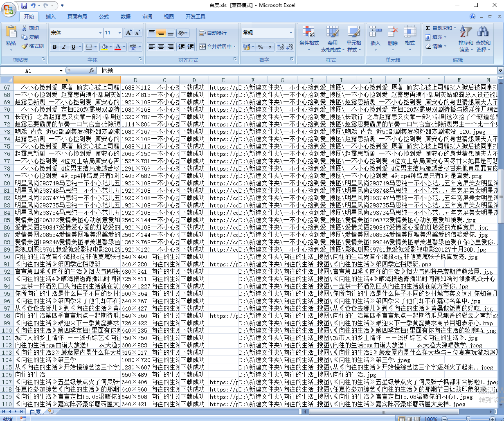Switch to Page Layout view

click(409, 419)
